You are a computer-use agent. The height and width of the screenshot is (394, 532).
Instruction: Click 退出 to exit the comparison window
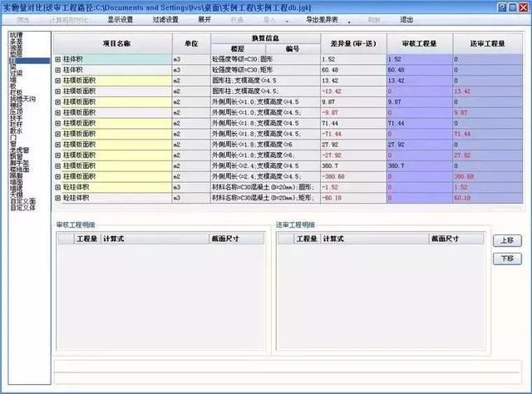[x=406, y=18]
